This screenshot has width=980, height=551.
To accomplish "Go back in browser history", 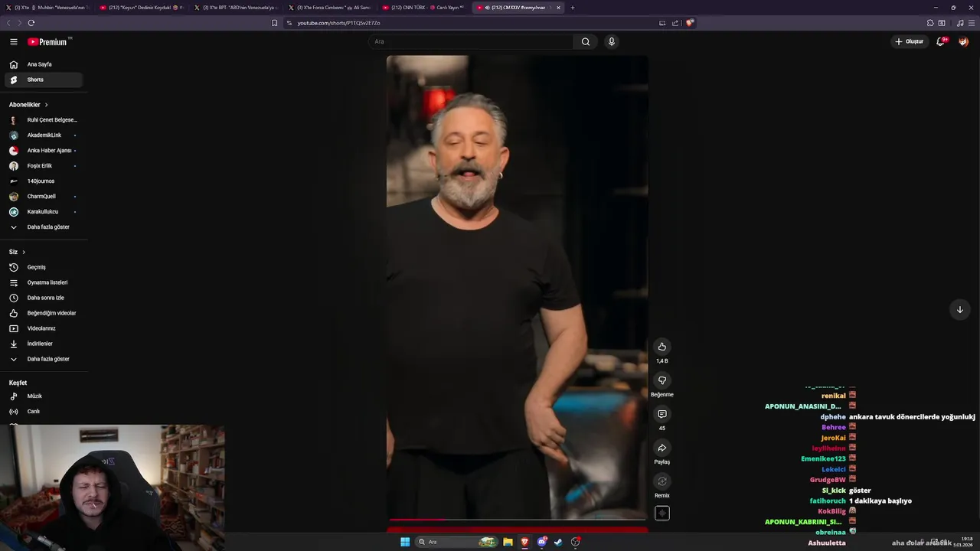I will (8, 23).
